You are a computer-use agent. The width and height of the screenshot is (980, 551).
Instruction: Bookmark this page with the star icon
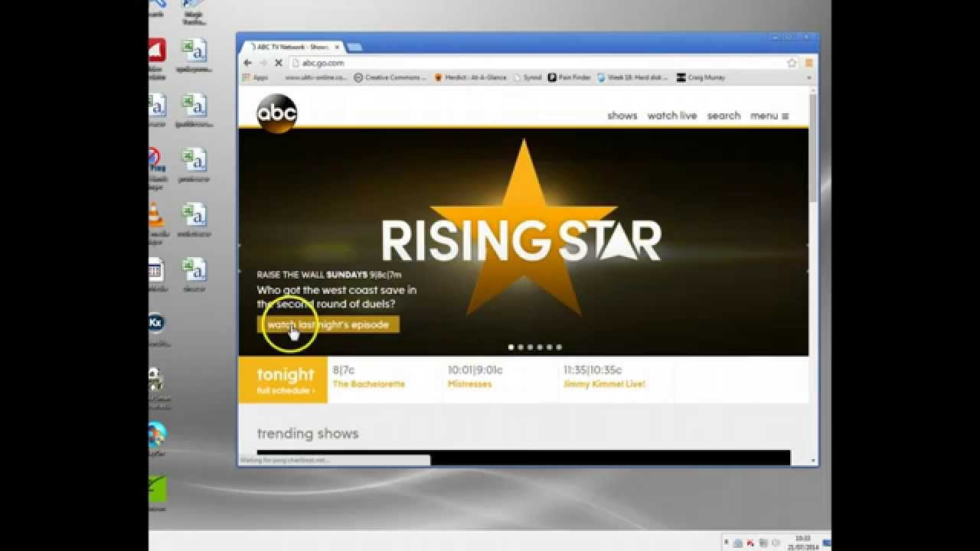(x=792, y=63)
